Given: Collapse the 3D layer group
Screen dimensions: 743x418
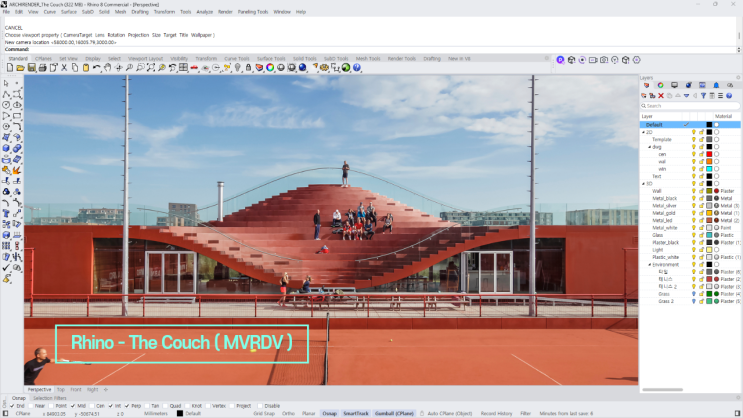Looking at the screenshot, I should click(x=643, y=183).
